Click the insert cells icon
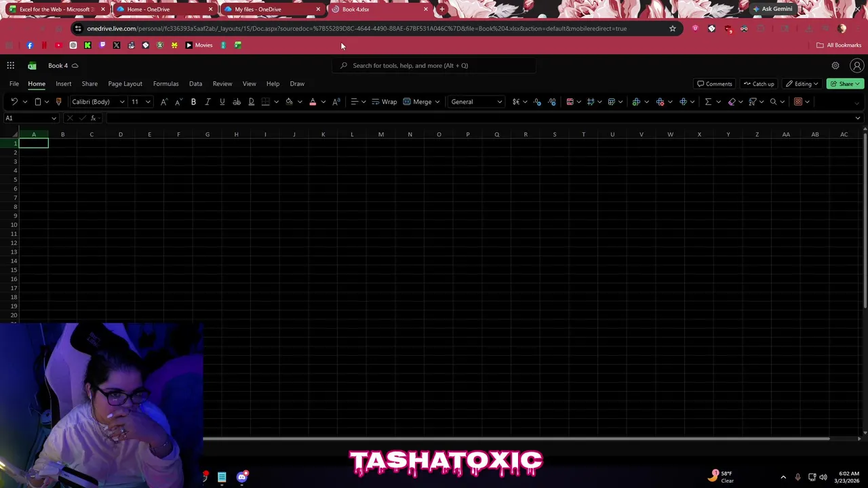 click(636, 102)
